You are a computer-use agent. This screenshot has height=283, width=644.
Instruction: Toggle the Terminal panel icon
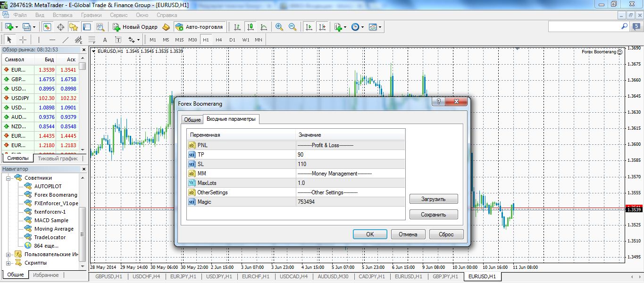coord(87,27)
